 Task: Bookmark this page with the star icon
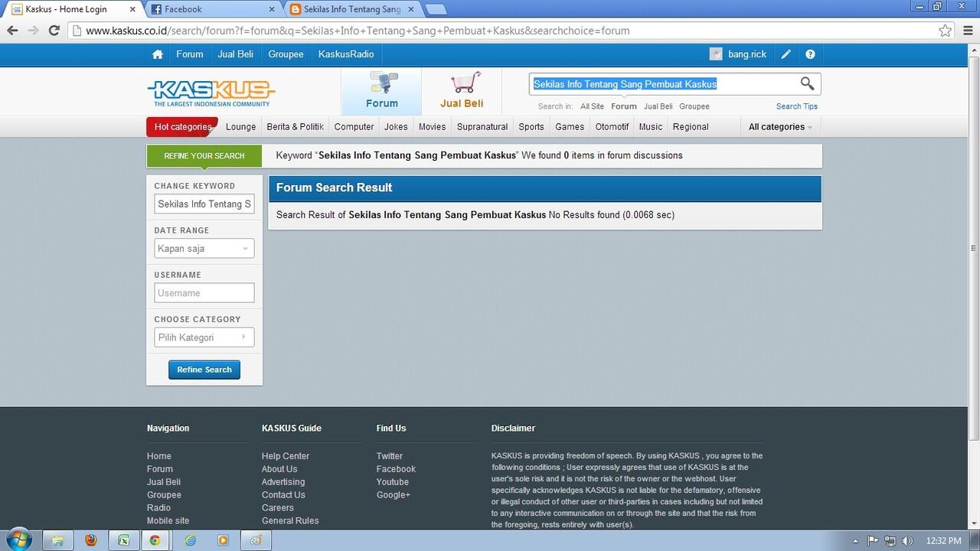[946, 31]
